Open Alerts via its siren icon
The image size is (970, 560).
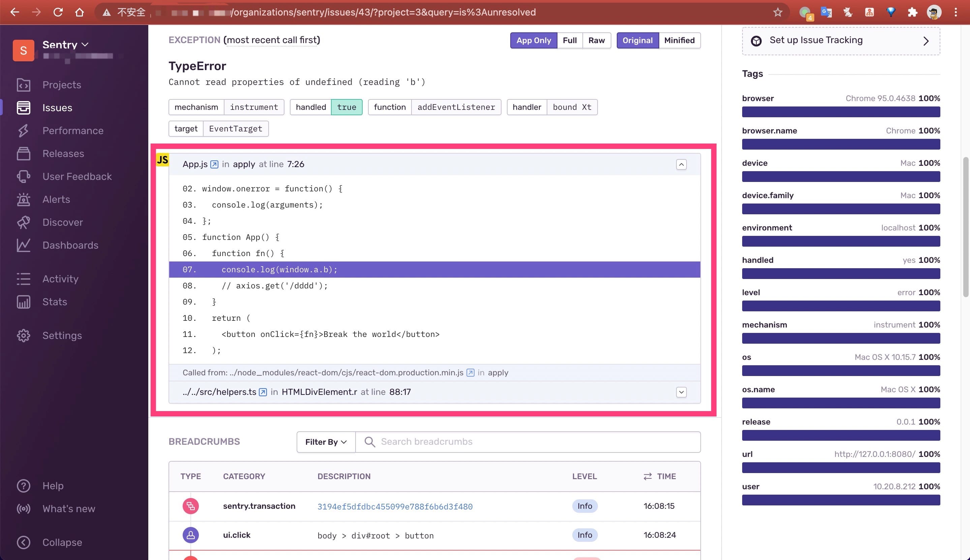pos(24,199)
